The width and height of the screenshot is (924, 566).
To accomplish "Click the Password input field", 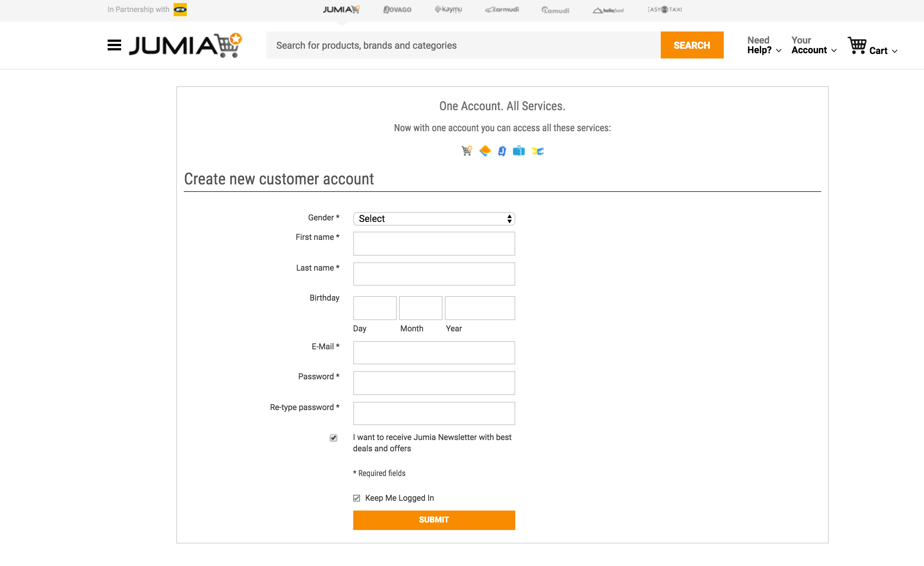I will click(434, 383).
